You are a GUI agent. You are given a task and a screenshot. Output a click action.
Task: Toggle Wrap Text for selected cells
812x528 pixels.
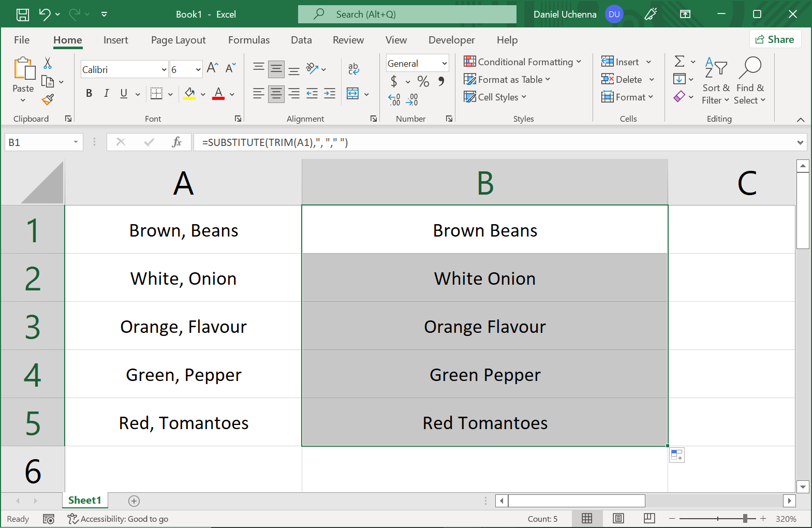coord(354,68)
